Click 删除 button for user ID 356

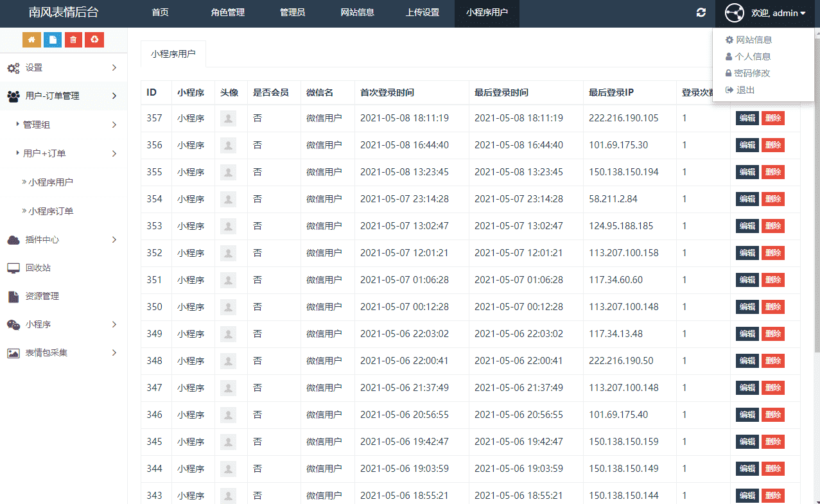tap(773, 144)
